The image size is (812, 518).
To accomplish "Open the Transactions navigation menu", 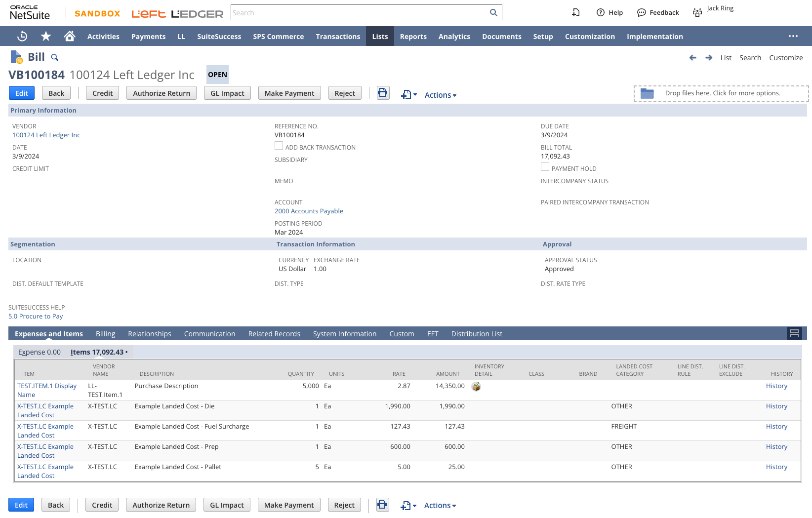I will [x=338, y=37].
